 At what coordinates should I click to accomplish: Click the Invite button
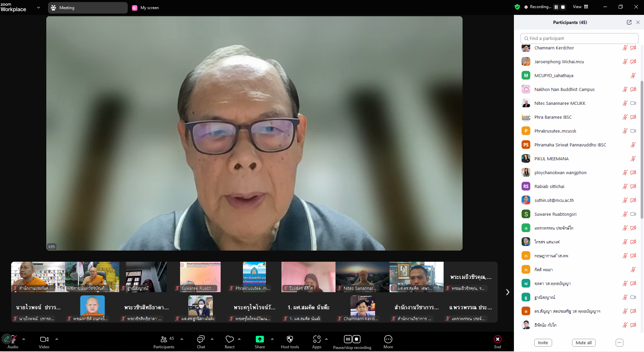click(543, 343)
